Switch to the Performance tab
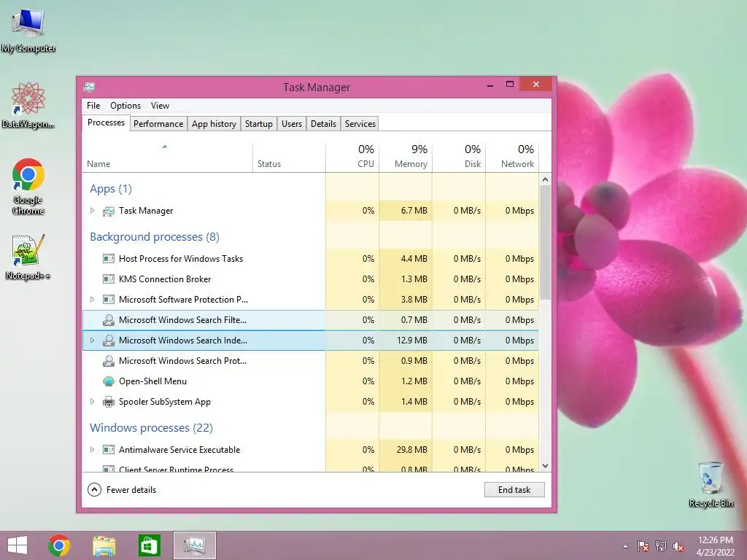747x560 pixels. 158,124
